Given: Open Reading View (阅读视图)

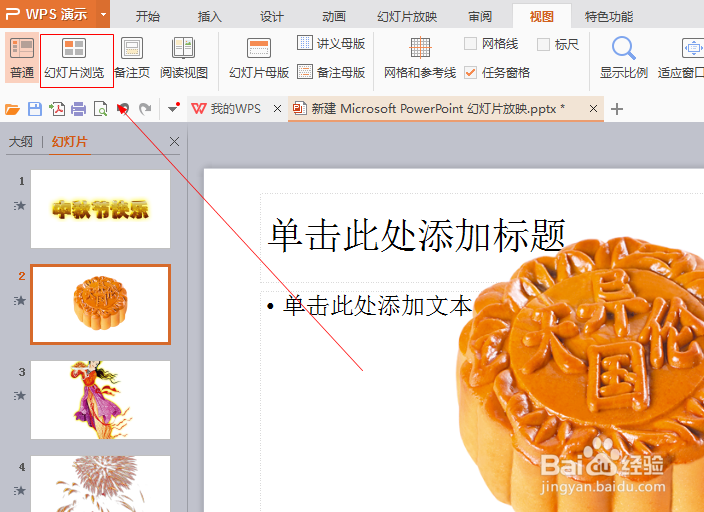Looking at the screenshot, I should (184, 58).
